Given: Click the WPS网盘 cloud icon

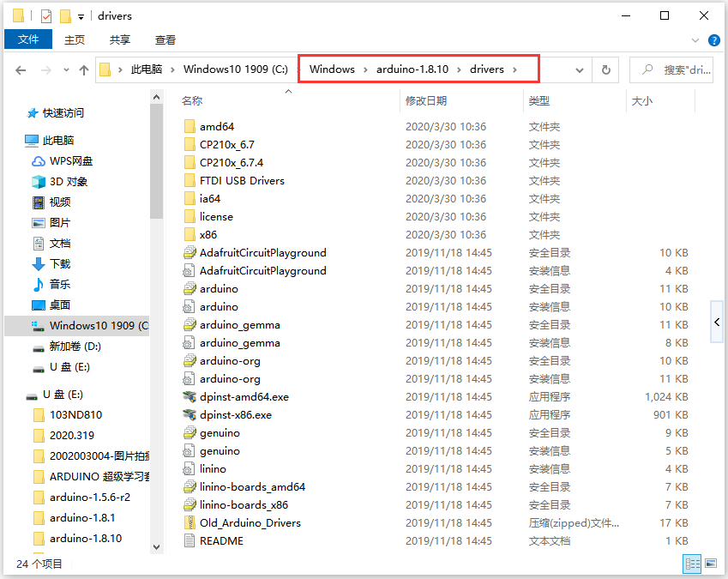Looking at the screenshot, I should 39,161.
